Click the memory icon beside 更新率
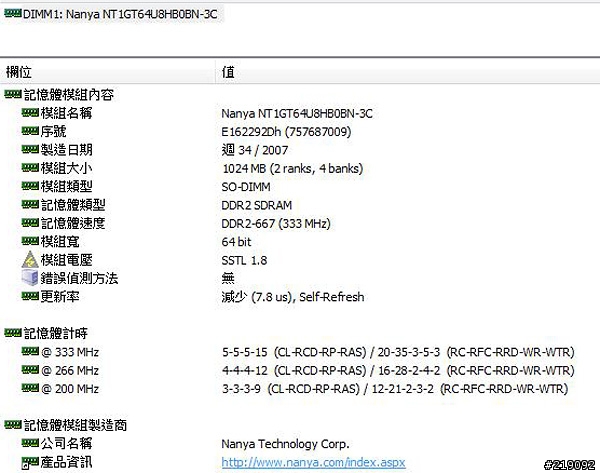The width and height of the screenshot is (600, 473). tap(30, 296)
